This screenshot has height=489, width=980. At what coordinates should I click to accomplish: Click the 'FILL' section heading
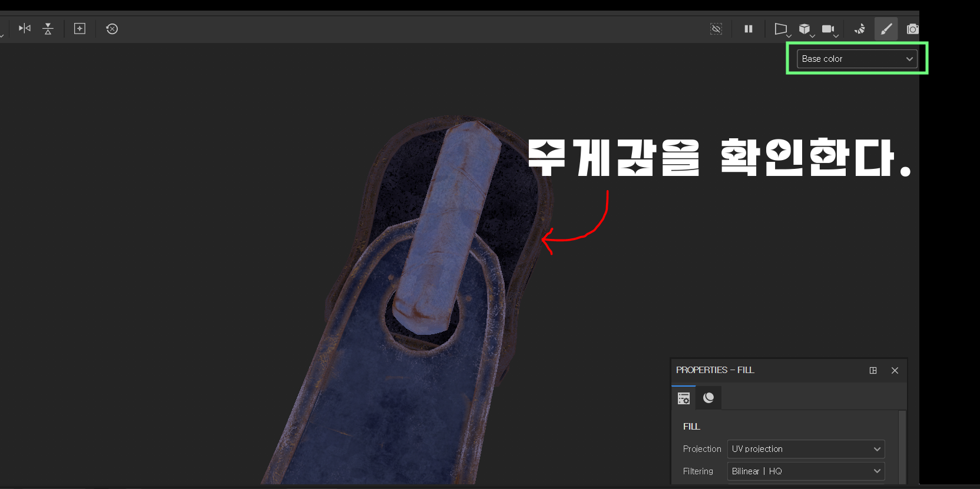[691, 427]
